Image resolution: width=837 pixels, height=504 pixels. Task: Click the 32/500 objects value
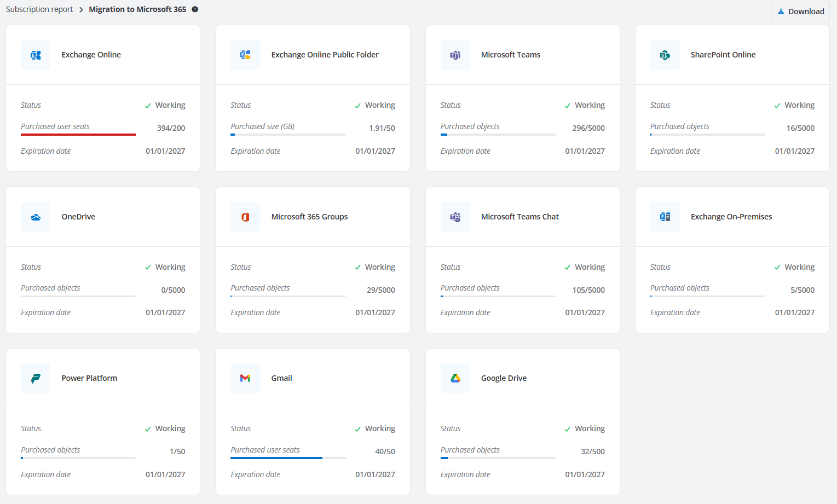click(593, 451)
